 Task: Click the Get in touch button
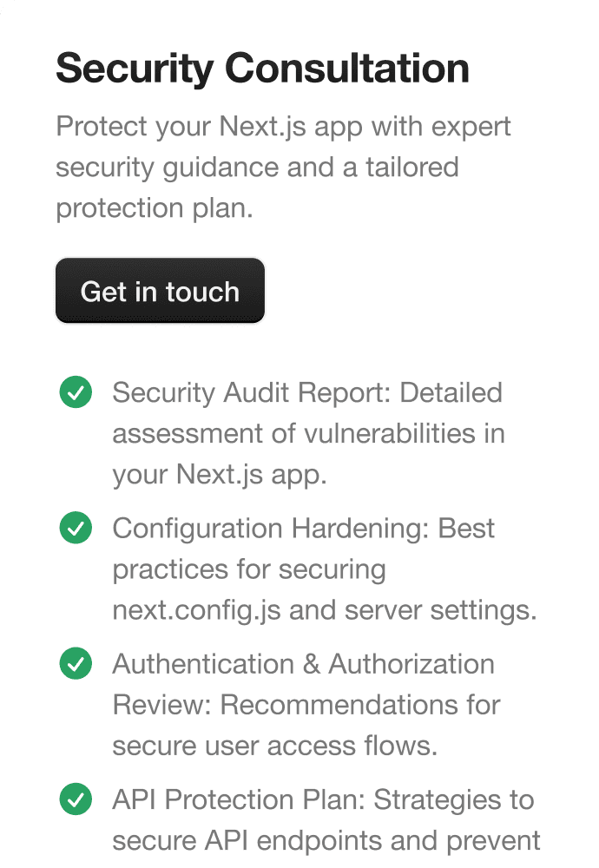pos(160,292)
